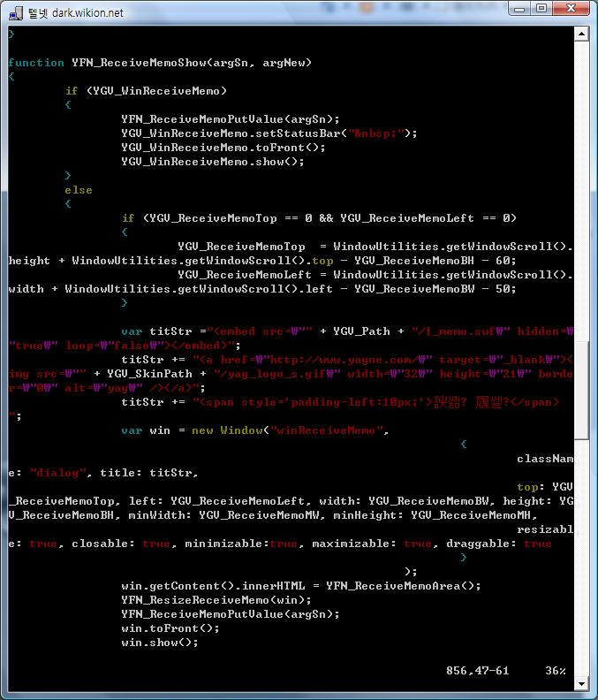
Task: Click the 'function' keyword at the top
Action: 36,63
